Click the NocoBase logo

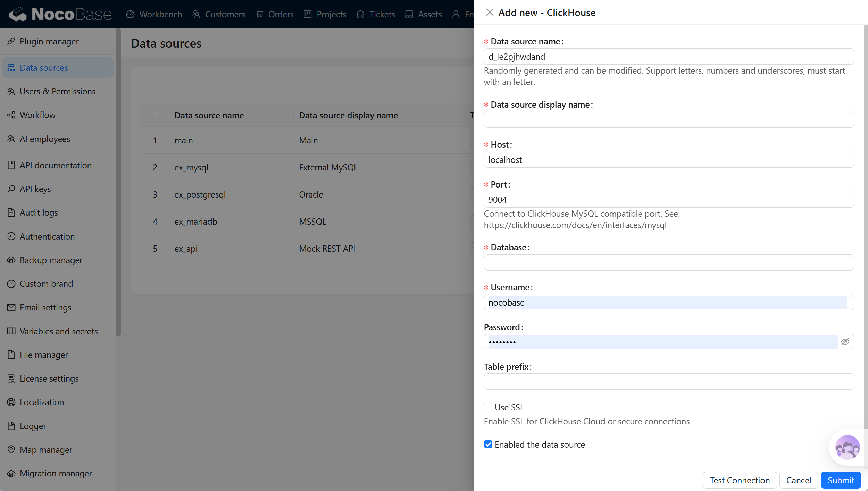(x=60, y=14)
